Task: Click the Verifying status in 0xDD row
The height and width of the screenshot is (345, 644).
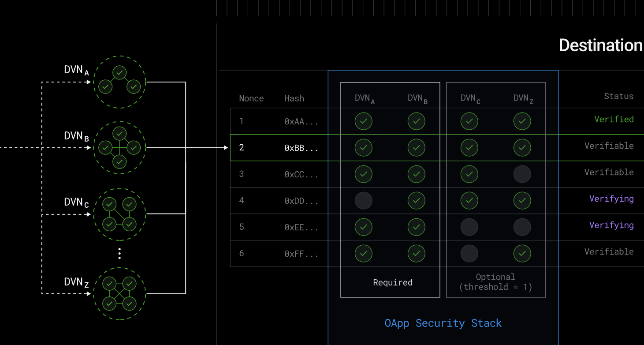Action: click(611, 199)
